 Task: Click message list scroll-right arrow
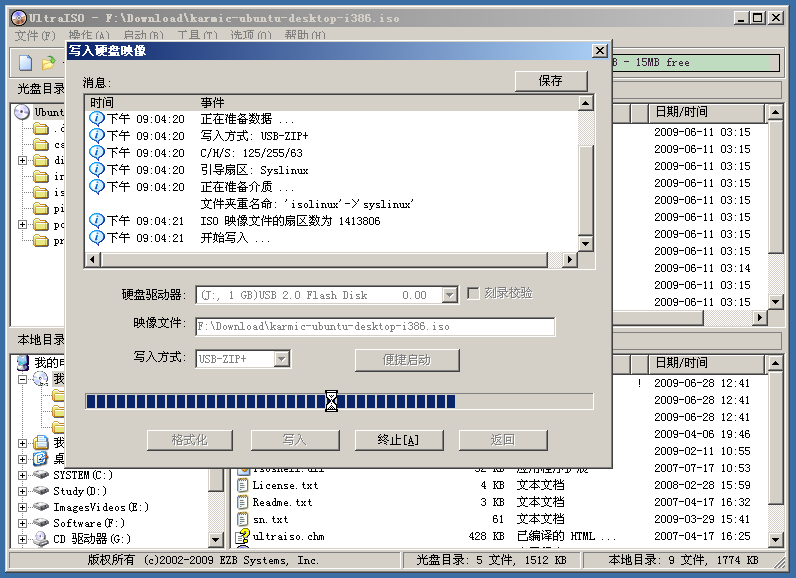[570, 260]
